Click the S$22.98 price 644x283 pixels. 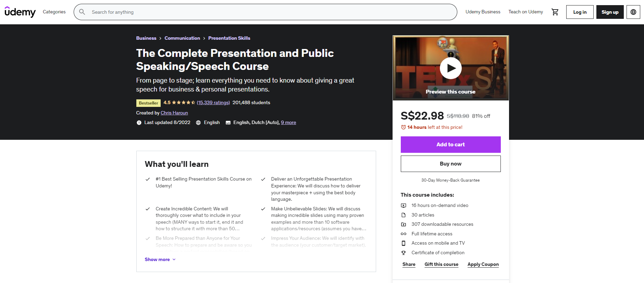point(422,116)
